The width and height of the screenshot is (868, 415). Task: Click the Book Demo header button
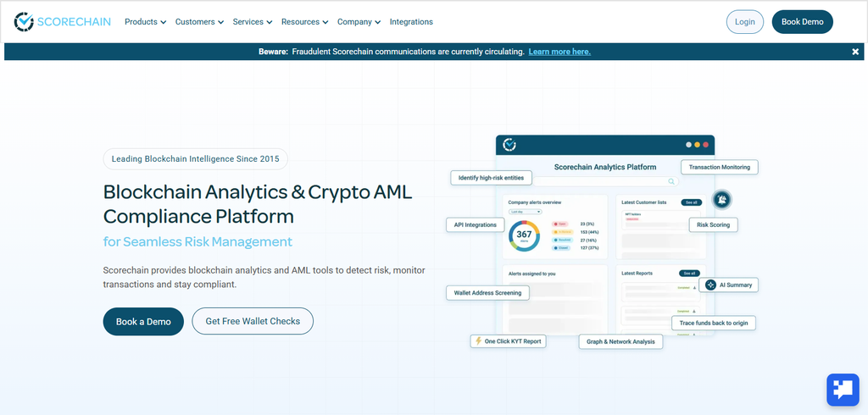(x=802, y=22)
